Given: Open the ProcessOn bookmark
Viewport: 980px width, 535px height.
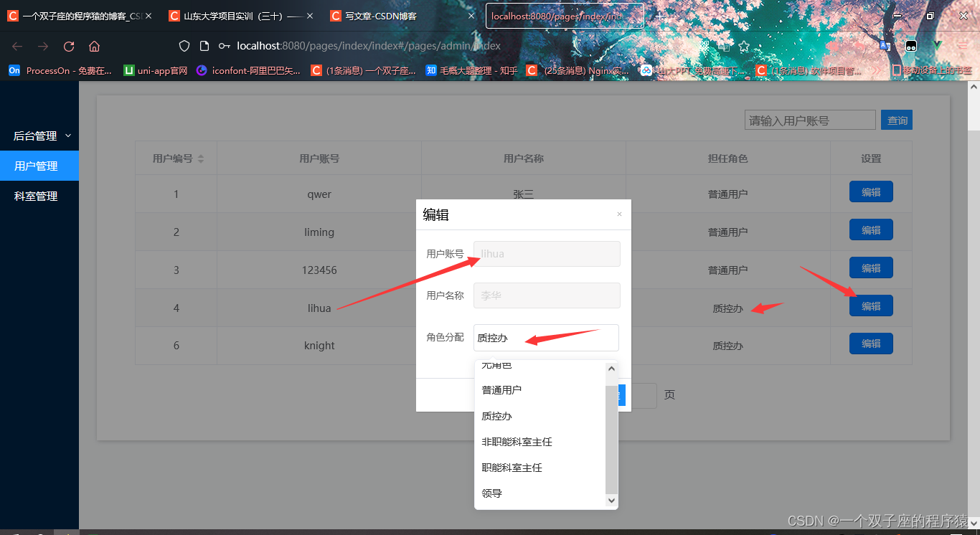Looking at the screenshot, I should (x=61, y=70).
